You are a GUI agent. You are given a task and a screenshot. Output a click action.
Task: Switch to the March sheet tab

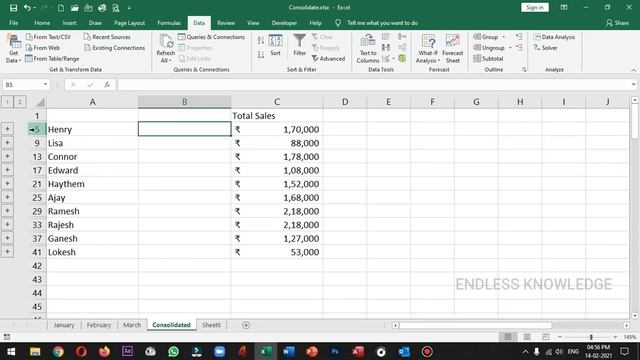132,325
